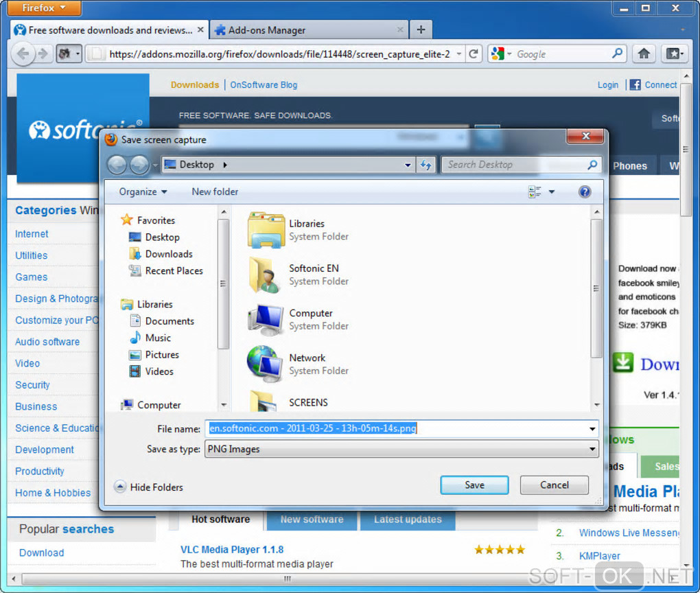Open dialog help question mark icon
700x593 pixels.
click(585, 191)
